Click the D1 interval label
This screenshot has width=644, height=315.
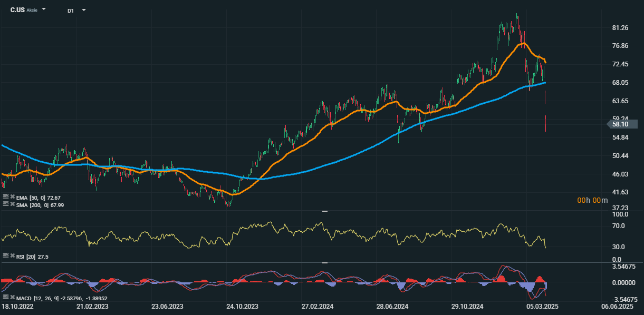[x=70, y=10]
